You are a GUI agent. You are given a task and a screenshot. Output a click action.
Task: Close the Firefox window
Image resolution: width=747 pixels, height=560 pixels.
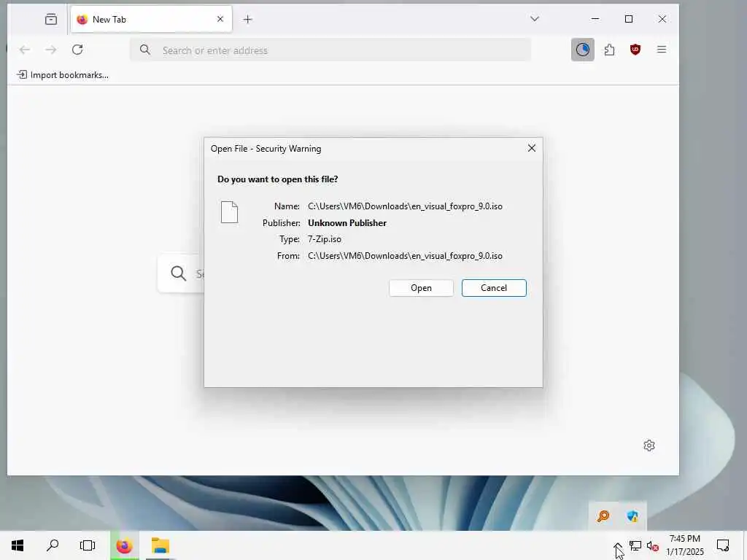(662, 19)
